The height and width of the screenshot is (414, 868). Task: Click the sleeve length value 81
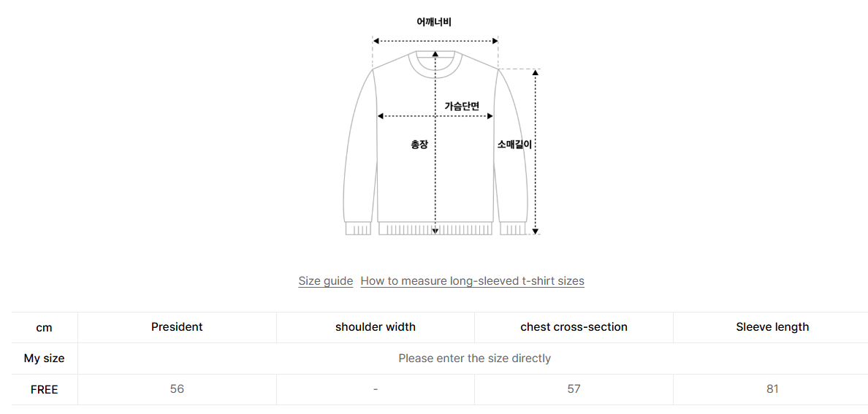click(772, 390)
